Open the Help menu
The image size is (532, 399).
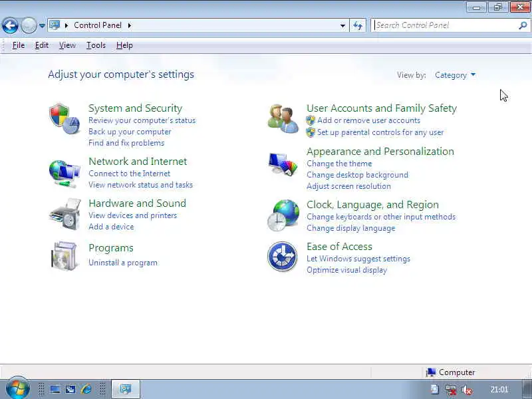coord(124,45)
